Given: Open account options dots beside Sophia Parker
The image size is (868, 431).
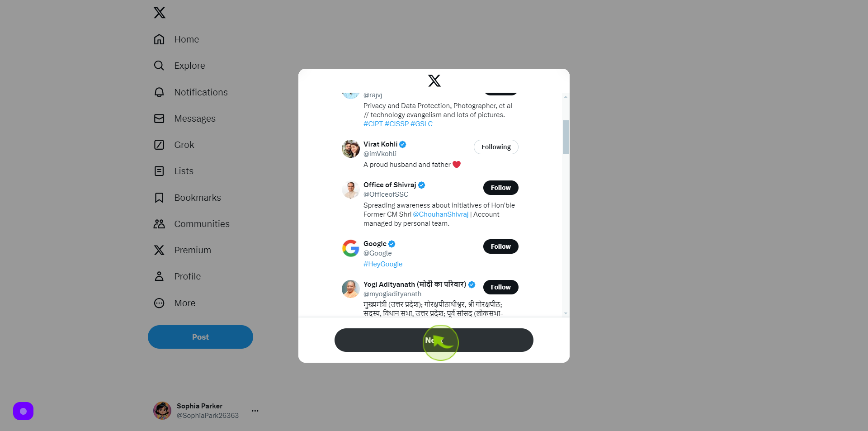Looking at the screenshot, I should 255,411.
